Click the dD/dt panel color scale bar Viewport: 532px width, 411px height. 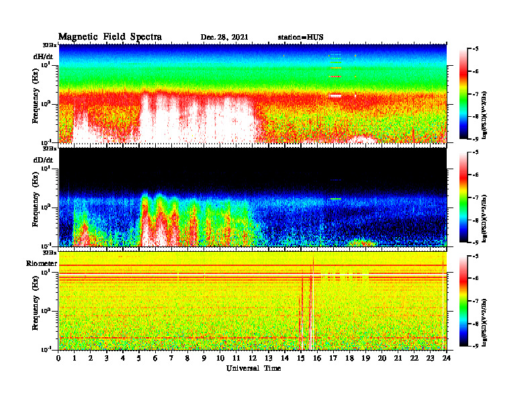[463, 197]
